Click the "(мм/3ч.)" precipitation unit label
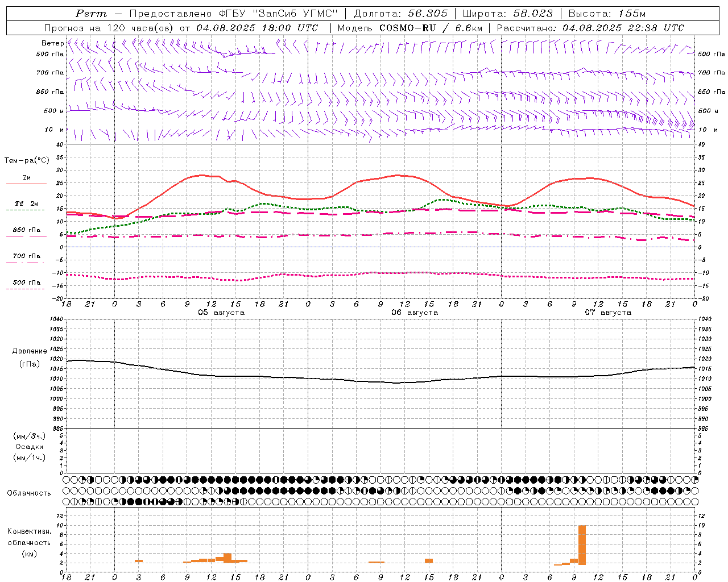The width and height of the screenshot is (728, 582). pyautogui.click(x=30, y=436)
